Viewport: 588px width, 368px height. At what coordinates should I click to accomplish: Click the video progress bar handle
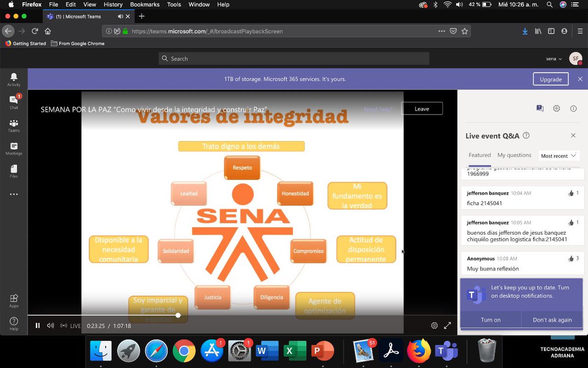178,315
